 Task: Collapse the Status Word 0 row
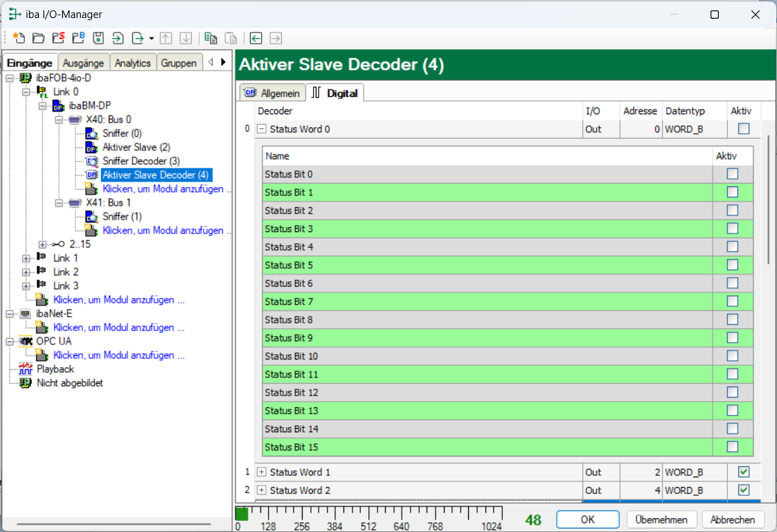(x=262, y=129)
